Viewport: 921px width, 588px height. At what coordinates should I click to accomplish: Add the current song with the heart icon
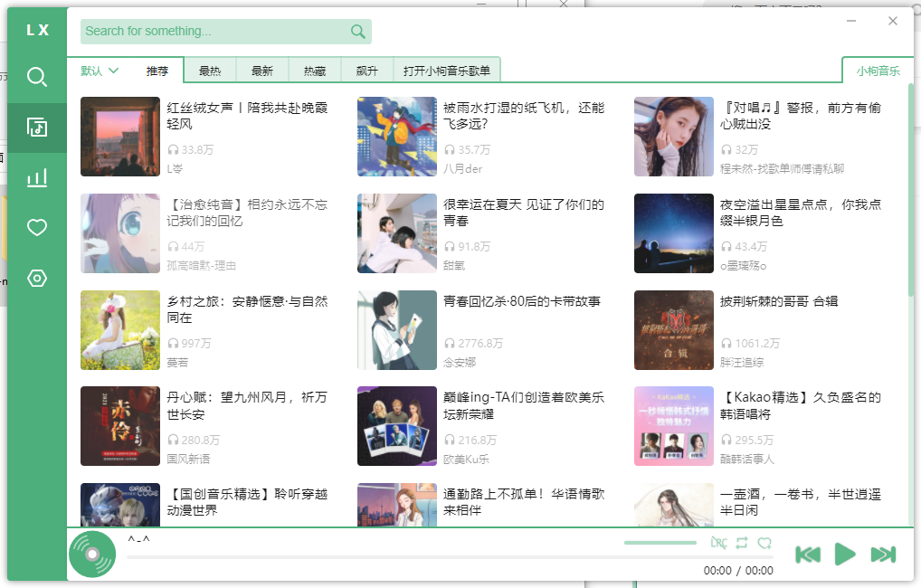coord(764,543)
